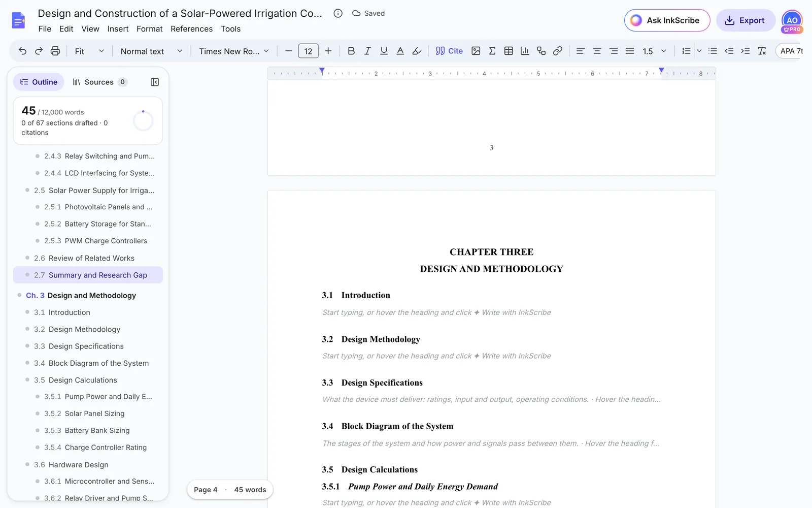Open the References menu
Screen dimensions: 812x508
(192, 29)
